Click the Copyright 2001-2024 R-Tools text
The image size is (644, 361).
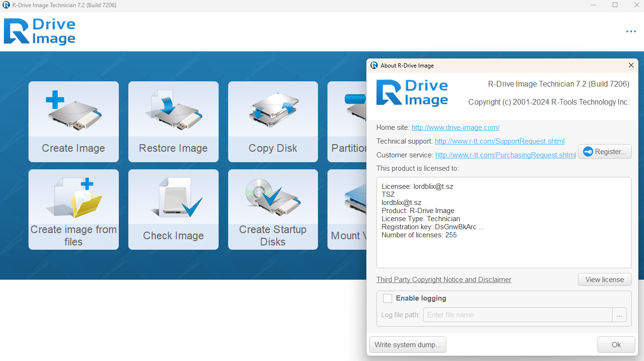point(548,102)
